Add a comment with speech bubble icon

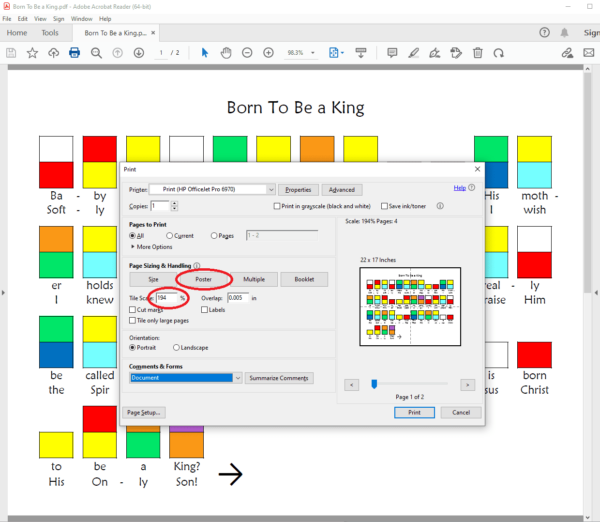(x=392, y=53)
